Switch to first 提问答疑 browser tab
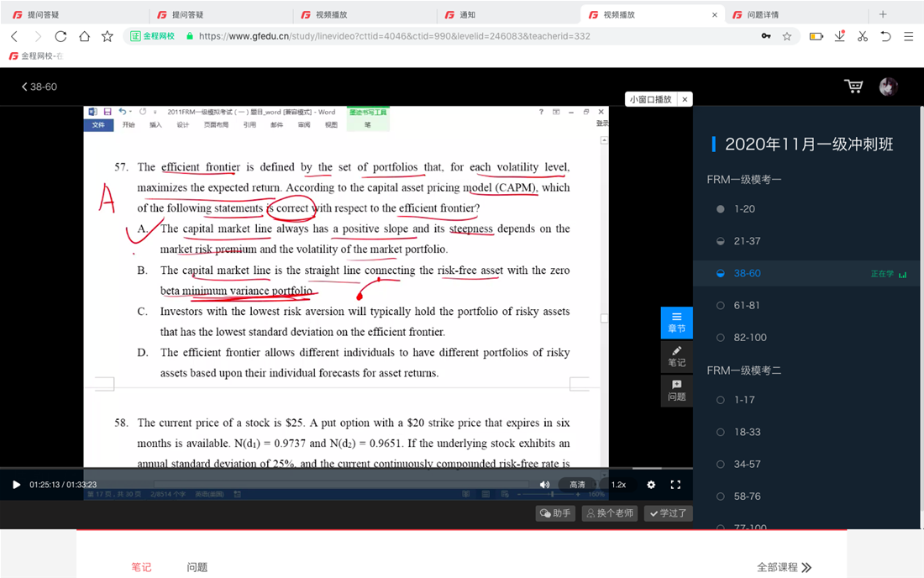 [74, 15]
